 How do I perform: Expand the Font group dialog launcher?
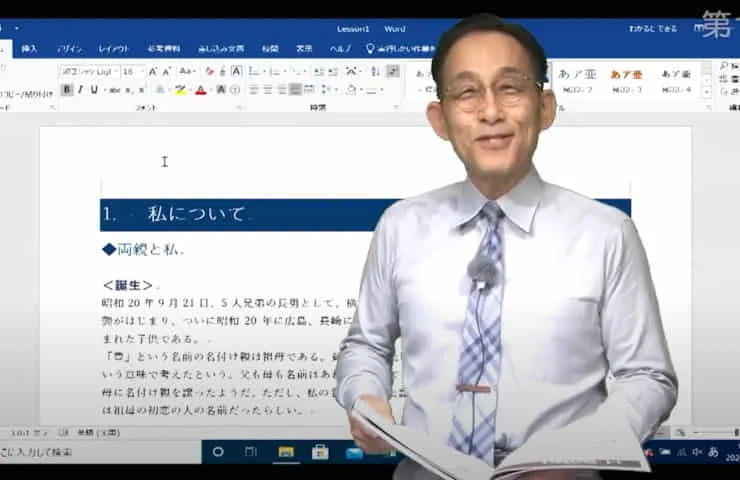[238, 107]
